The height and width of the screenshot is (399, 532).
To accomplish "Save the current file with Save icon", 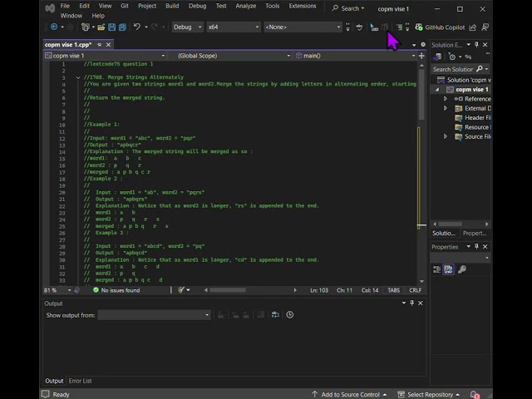I will (111, 27).
